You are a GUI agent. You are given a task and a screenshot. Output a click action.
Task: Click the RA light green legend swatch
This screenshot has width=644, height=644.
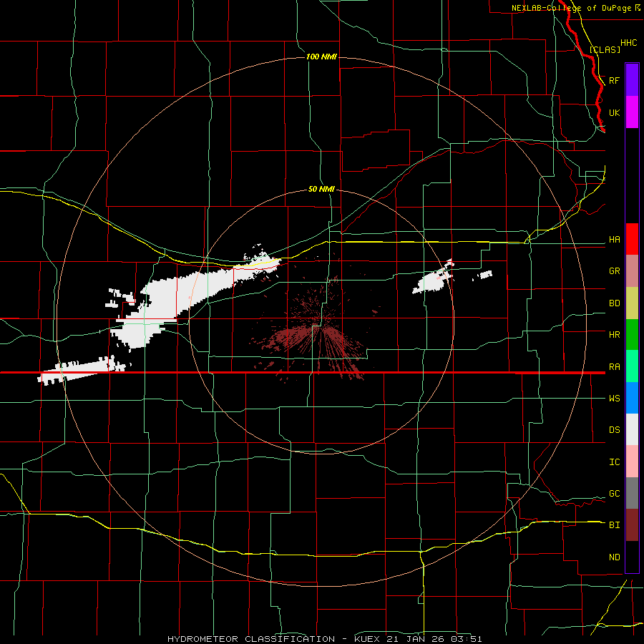tap(632, 366)
